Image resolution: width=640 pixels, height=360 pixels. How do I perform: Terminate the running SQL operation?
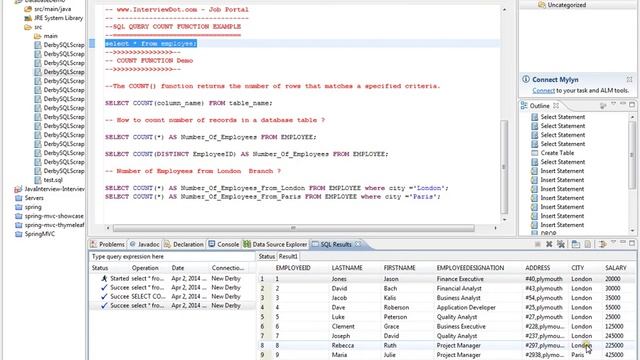click(x=538, y=244)
